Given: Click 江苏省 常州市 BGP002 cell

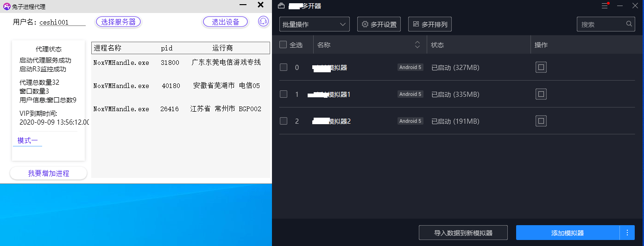Looking at the screenshot, I should pyautogui.click(x=226, y=109).
